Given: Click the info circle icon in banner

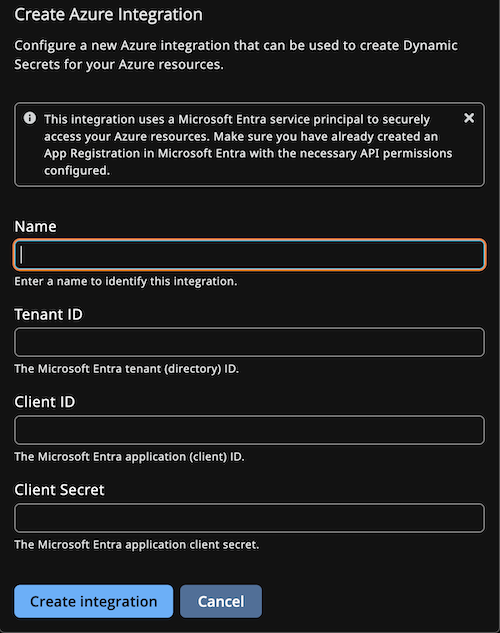Looking at the screenshot, I should click(30, 118).
